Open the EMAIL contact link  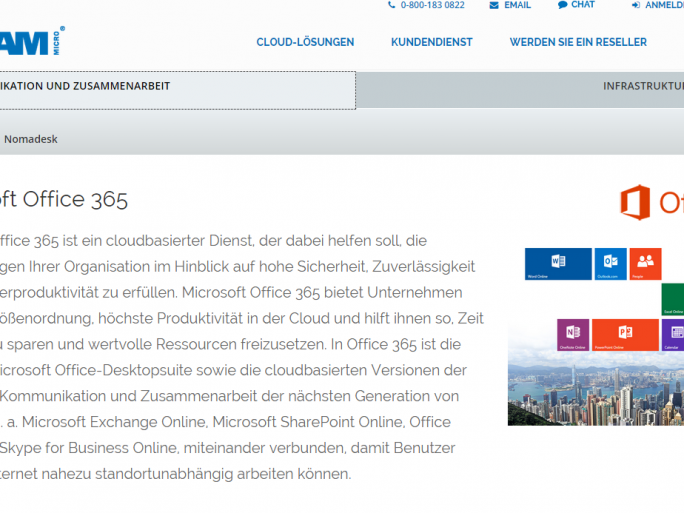(x=517, y=5)
